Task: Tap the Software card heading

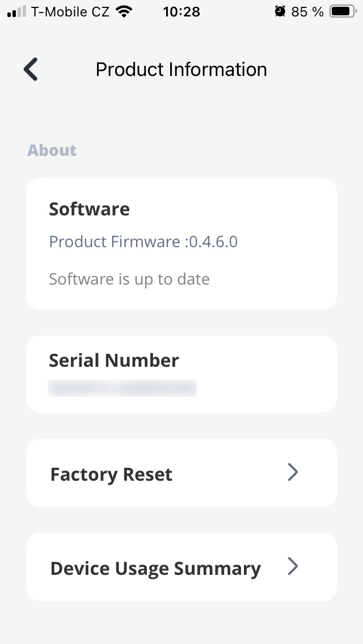Action: (89, 209)
